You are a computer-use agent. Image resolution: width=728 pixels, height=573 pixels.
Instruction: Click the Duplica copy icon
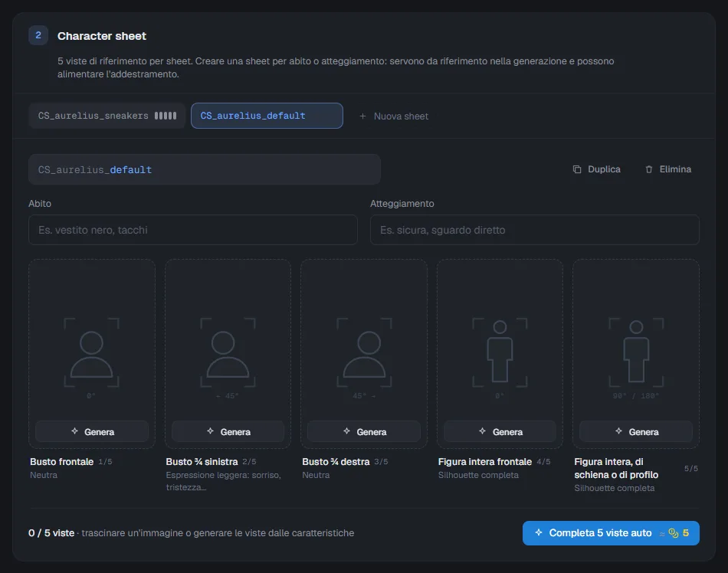[576, 169]
